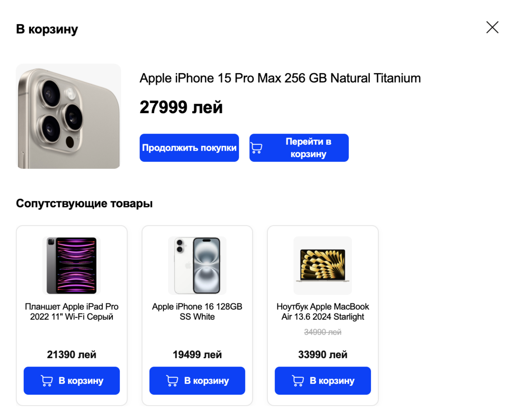Viewport: 520px width, 420px height.
Task: Click the cart icon on the iPad Pro button
Action: 47,381
